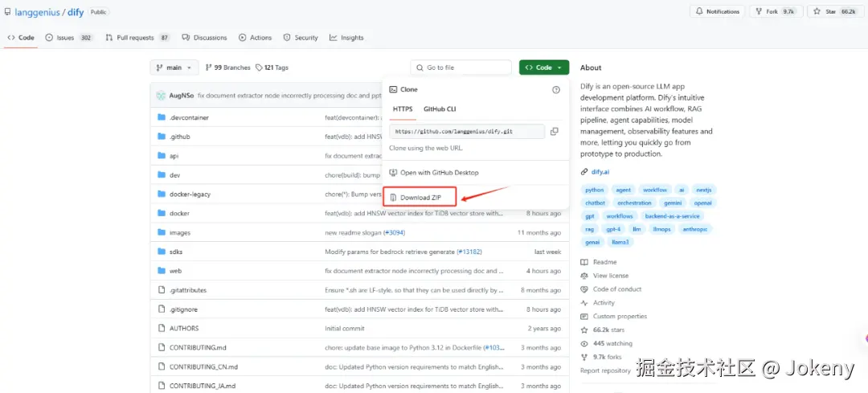
Task: Click the link icon beside dify.ai
Action: [584, 172]
